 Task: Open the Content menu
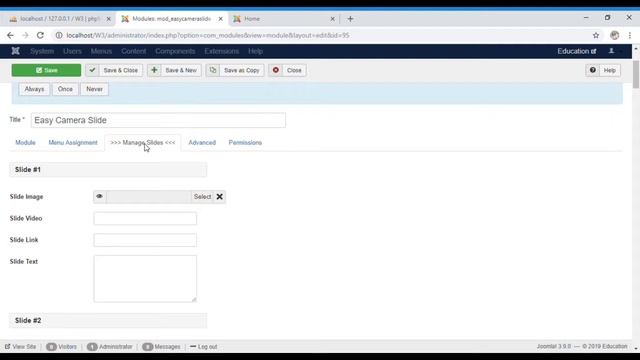[133, 51]
